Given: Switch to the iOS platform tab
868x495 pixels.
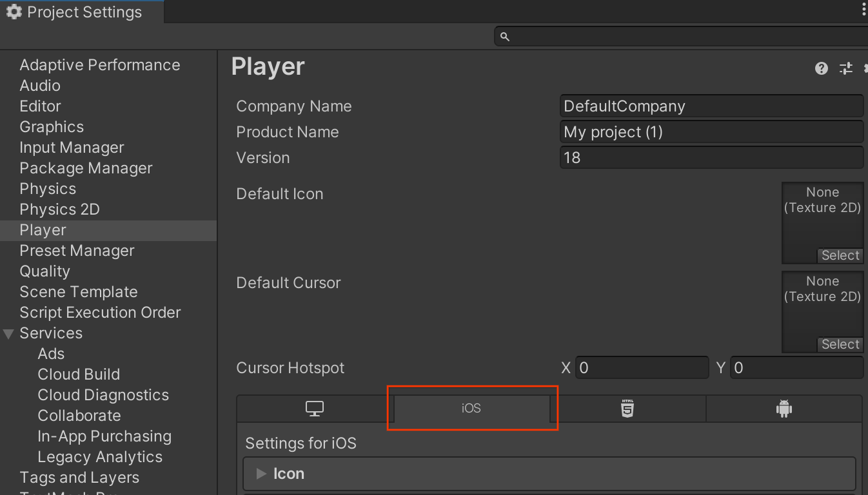Looking at the screenshot, I should pyautogui.click(x=471, y=409).
